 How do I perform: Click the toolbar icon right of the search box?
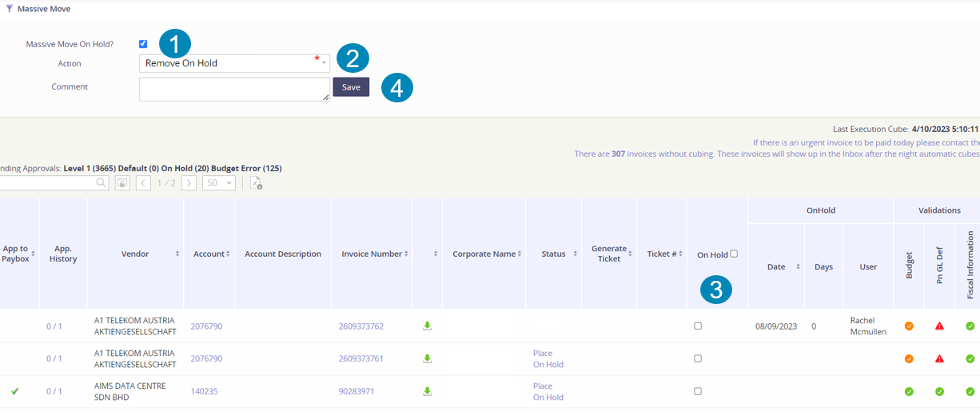(122, 183)
